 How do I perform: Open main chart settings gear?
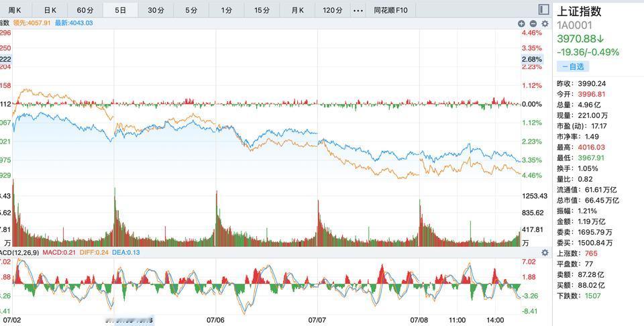point(545,24)
